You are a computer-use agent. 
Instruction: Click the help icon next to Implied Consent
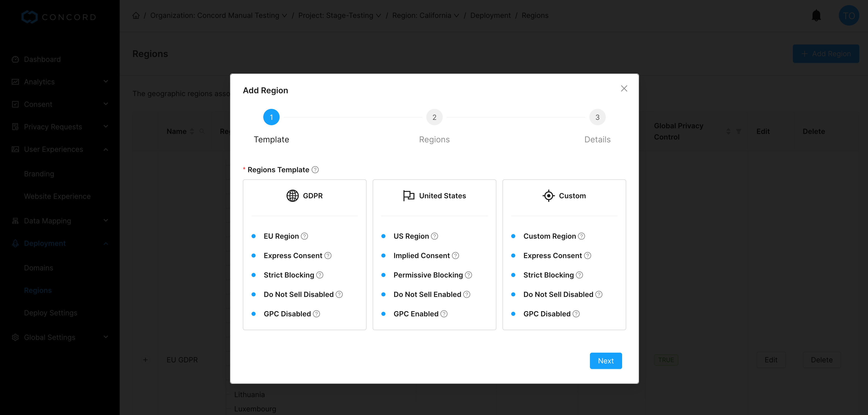(x=455, y=255)
